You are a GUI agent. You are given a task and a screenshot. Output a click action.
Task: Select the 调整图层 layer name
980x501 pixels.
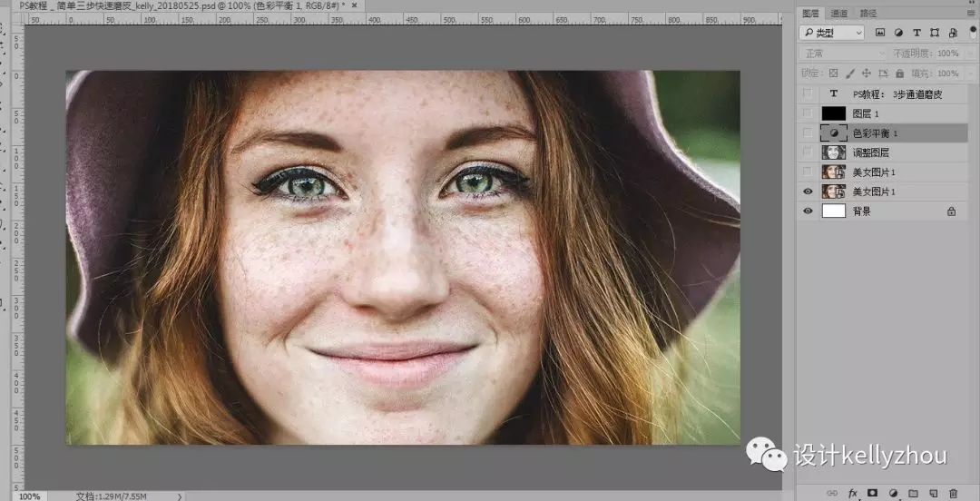click(870, 152)
